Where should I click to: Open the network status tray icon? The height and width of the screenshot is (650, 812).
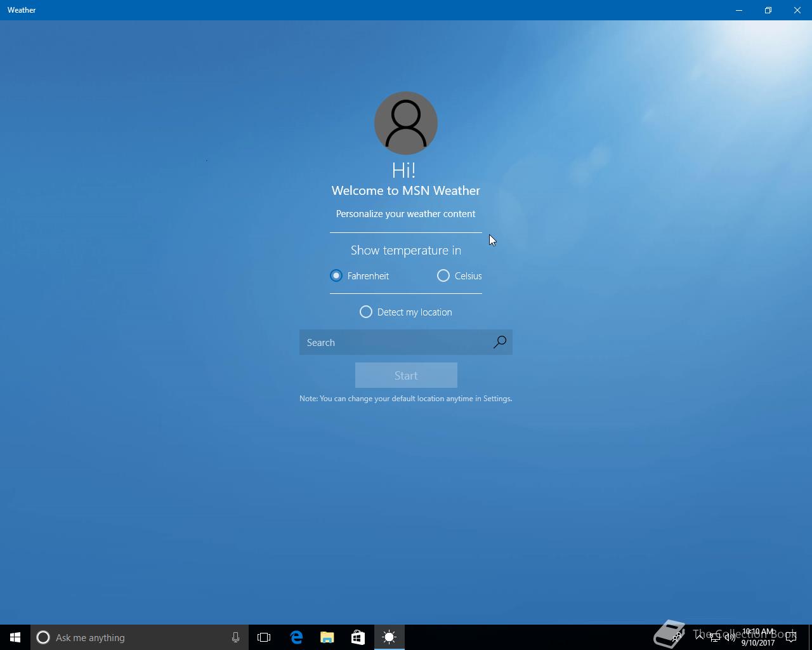[x=715, y=637]
